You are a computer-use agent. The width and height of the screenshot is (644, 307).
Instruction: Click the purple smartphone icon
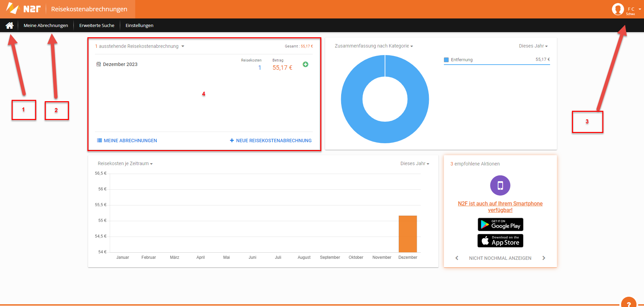coord(500,185)
